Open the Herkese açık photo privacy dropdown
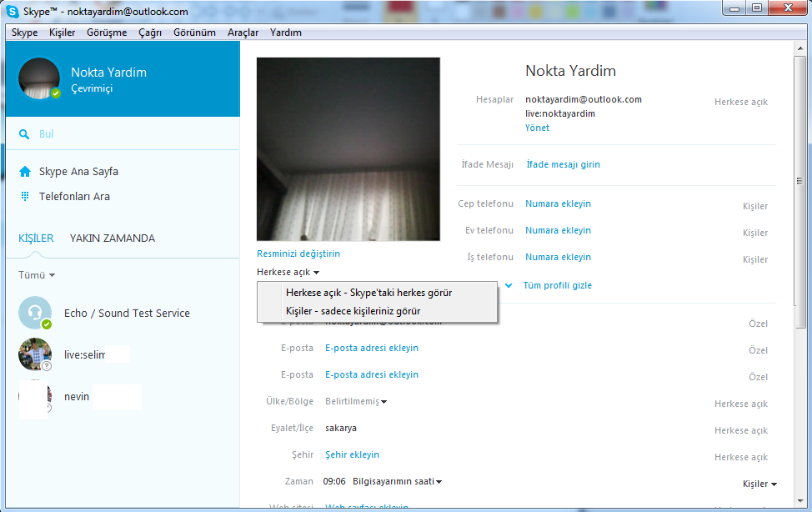 tap(288, 272)
